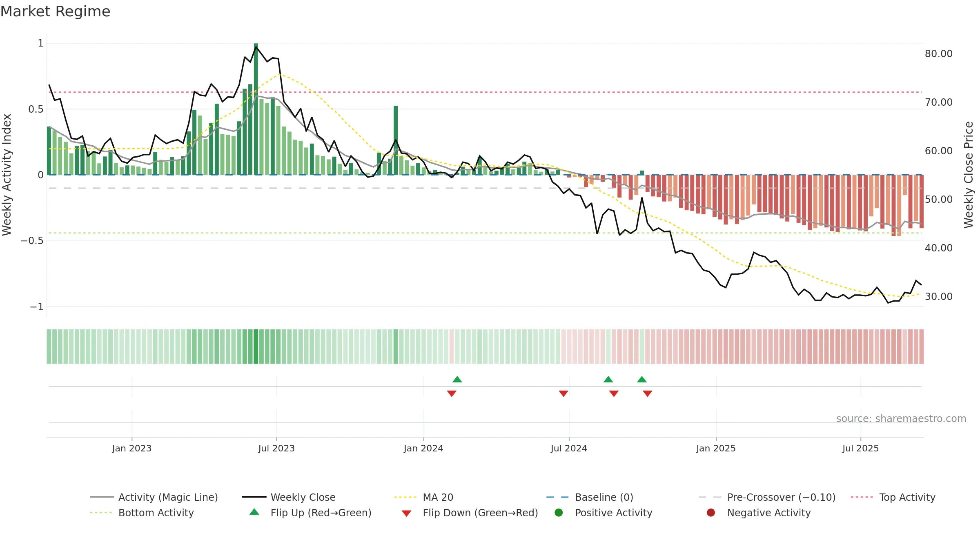Click the Jul 2025 axis label

tap(860, 448)
